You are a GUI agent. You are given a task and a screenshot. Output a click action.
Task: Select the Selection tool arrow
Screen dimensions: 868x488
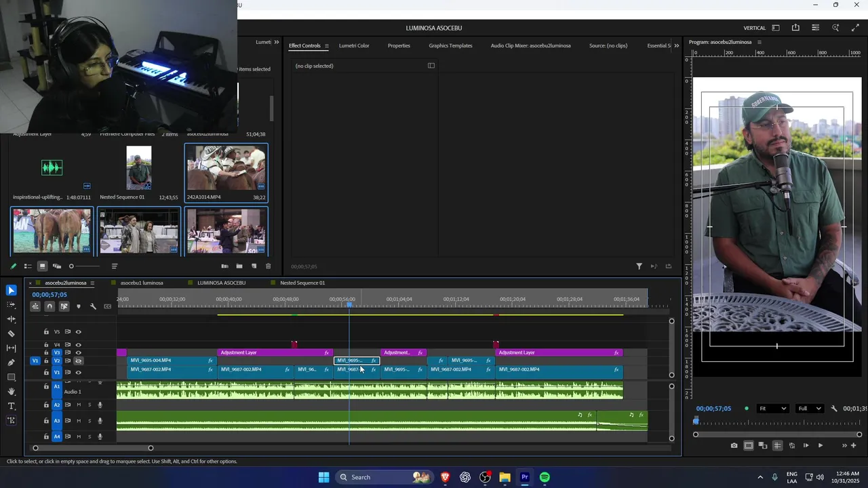[11, 290]
